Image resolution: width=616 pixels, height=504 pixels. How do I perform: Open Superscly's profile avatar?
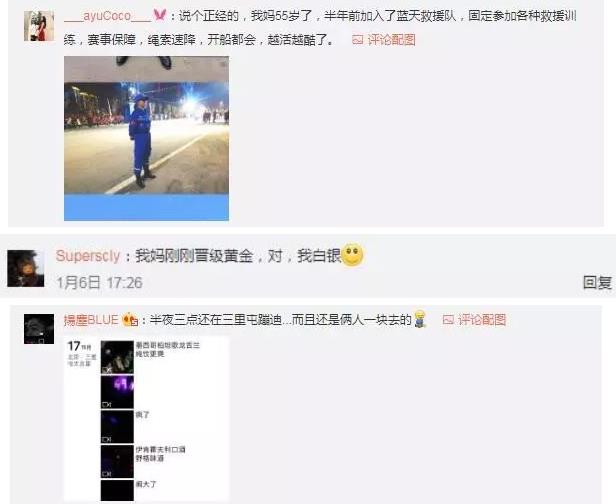click(x=26, y=268)
